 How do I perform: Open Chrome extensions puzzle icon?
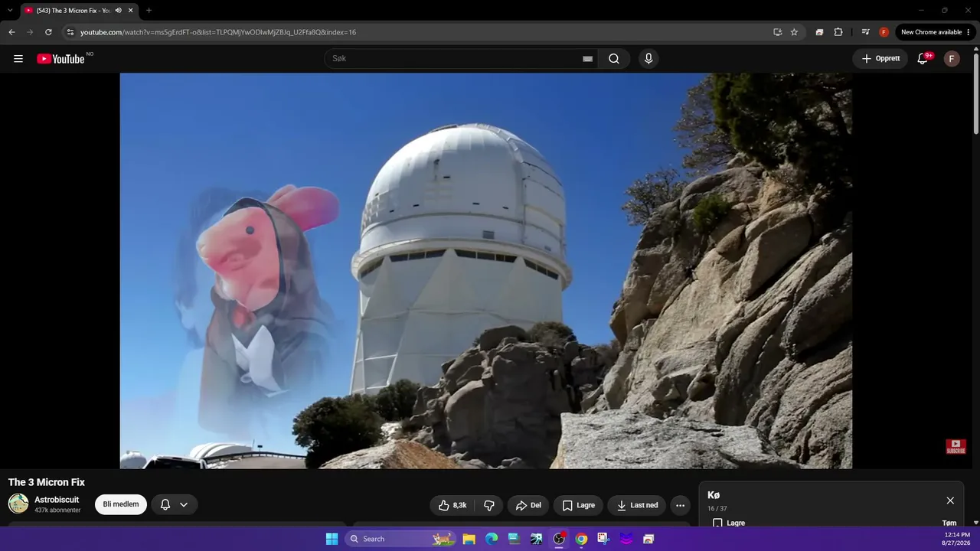(x=838, y=32)
